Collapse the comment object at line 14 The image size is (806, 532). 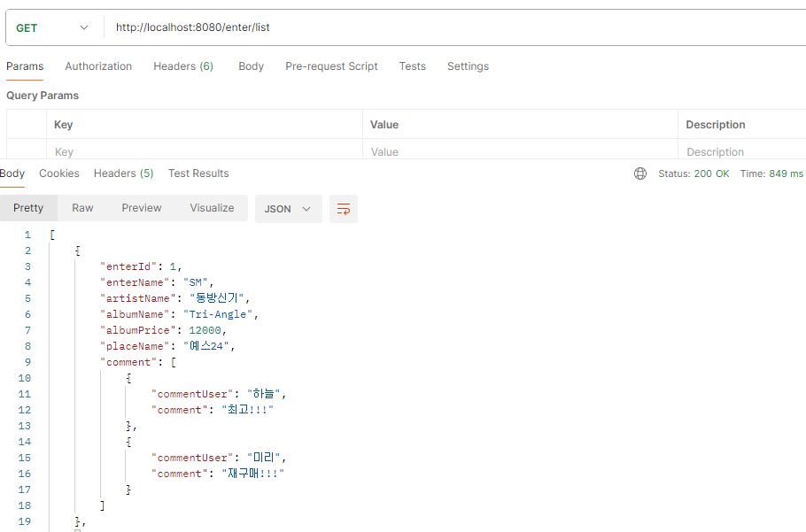128,442
